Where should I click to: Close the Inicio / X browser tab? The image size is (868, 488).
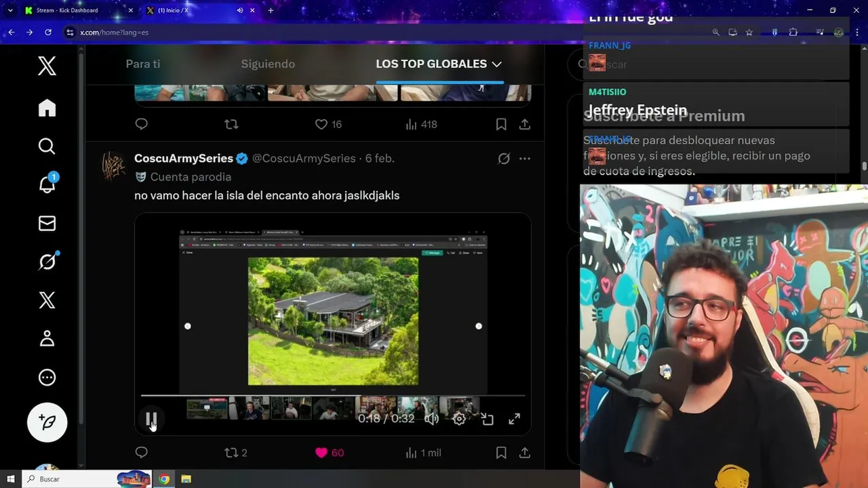[x=253, y=10]
